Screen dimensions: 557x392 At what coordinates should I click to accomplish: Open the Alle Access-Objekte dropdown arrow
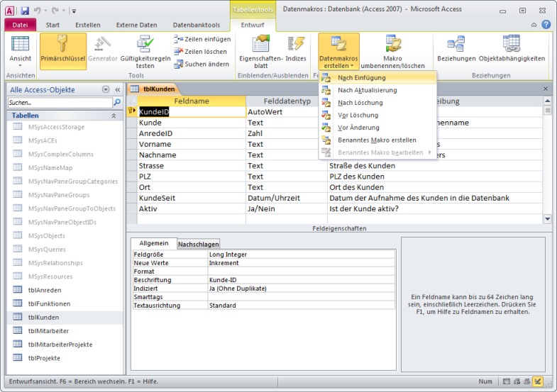[x=106, y=89]
